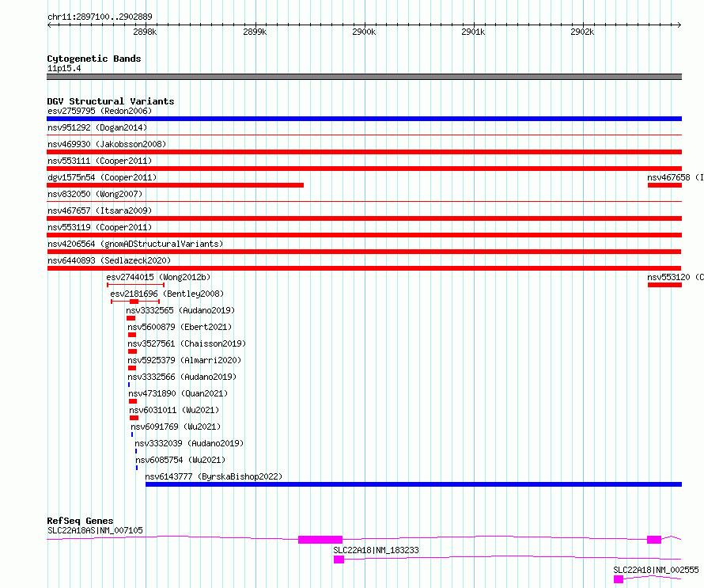Open nsv3332565 (Audano2019) variant
Screen dimensions: 704x588
point(180,310)
